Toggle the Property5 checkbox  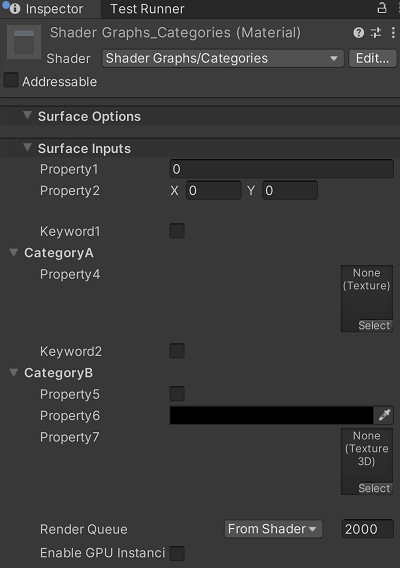click(x=177, y=394)
